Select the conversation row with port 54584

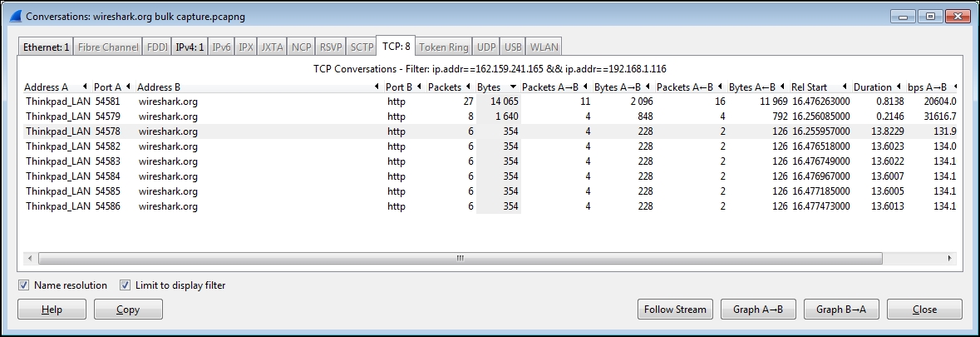(x=490, y=176)
